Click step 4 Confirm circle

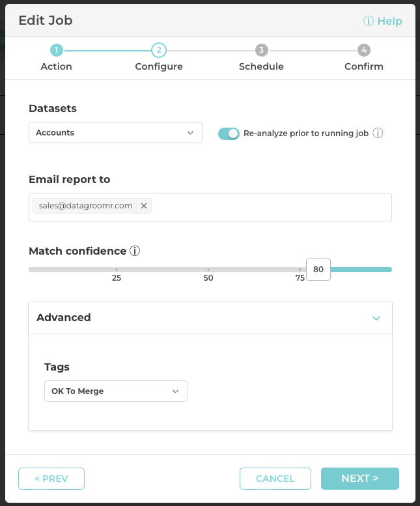click(x=364, y=50)
